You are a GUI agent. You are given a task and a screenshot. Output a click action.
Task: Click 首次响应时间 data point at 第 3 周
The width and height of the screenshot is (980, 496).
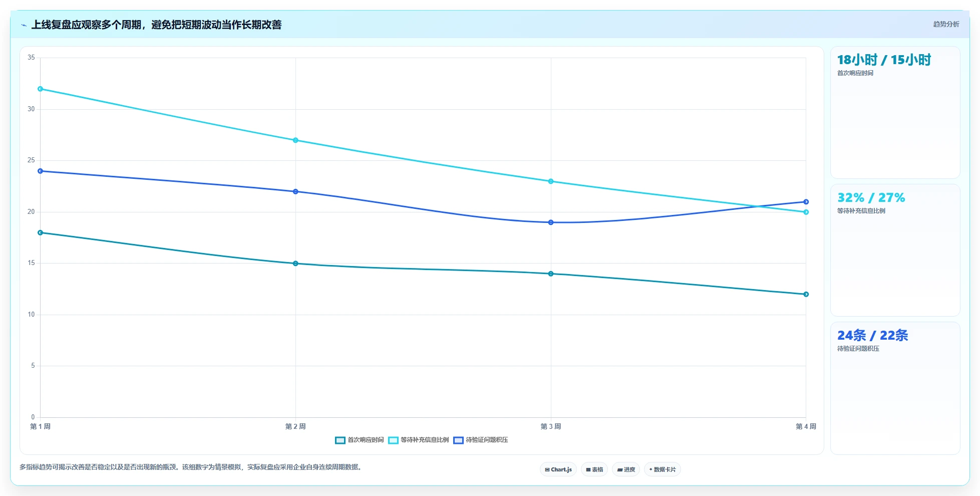[551, 274]
